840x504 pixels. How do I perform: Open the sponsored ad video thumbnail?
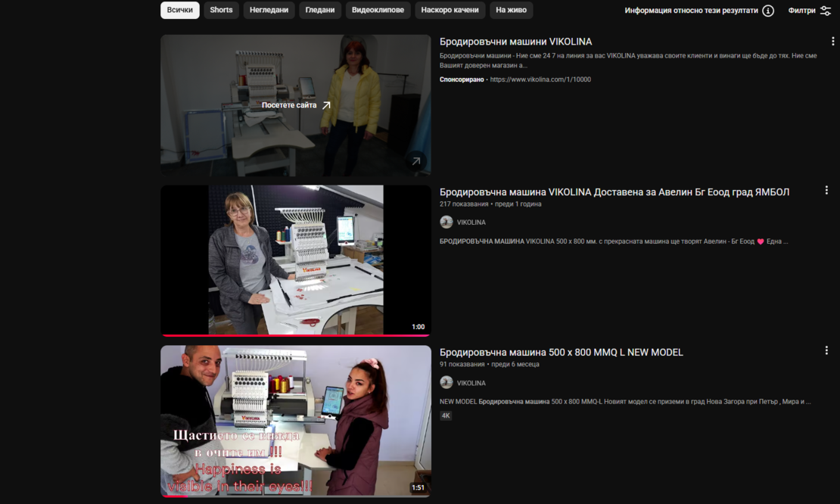tap(296, 105)
